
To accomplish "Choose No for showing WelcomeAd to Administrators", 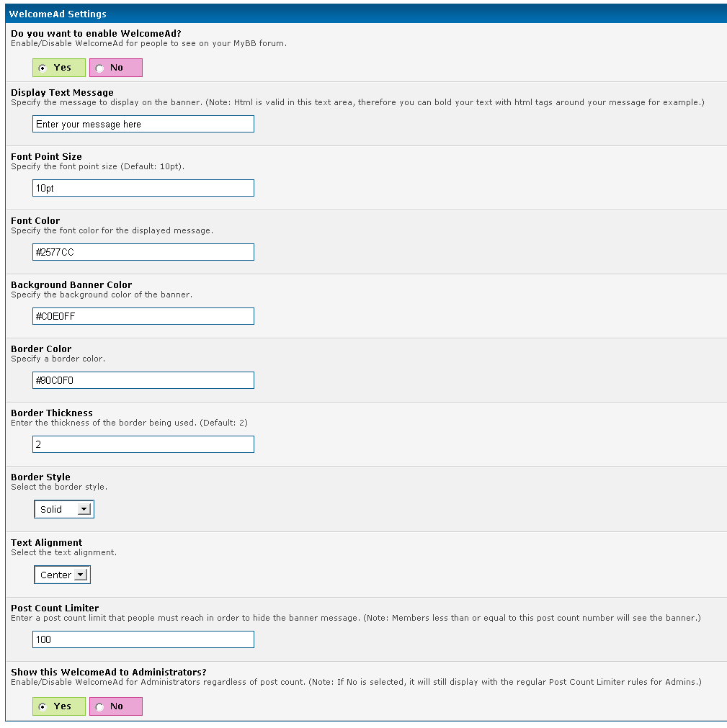I will (x=99, y=707).
